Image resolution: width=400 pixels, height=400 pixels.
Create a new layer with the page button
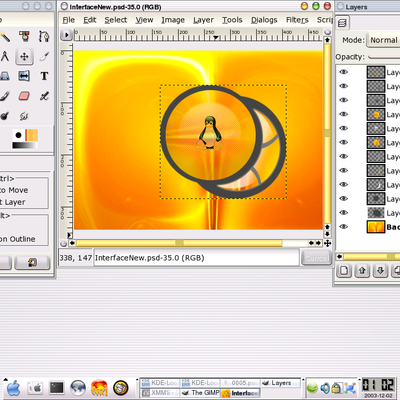pyautogui.click(x=344, y=270)
